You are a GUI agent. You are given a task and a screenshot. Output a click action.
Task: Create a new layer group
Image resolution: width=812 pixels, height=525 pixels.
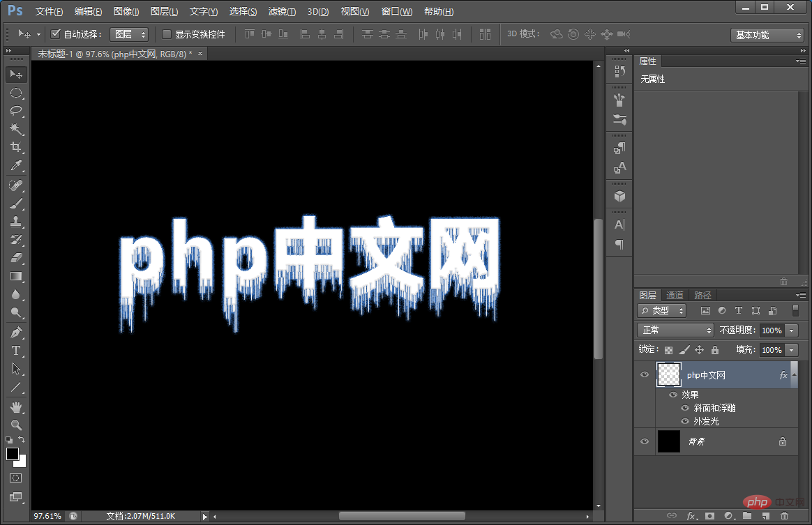(x=746, y=516)
